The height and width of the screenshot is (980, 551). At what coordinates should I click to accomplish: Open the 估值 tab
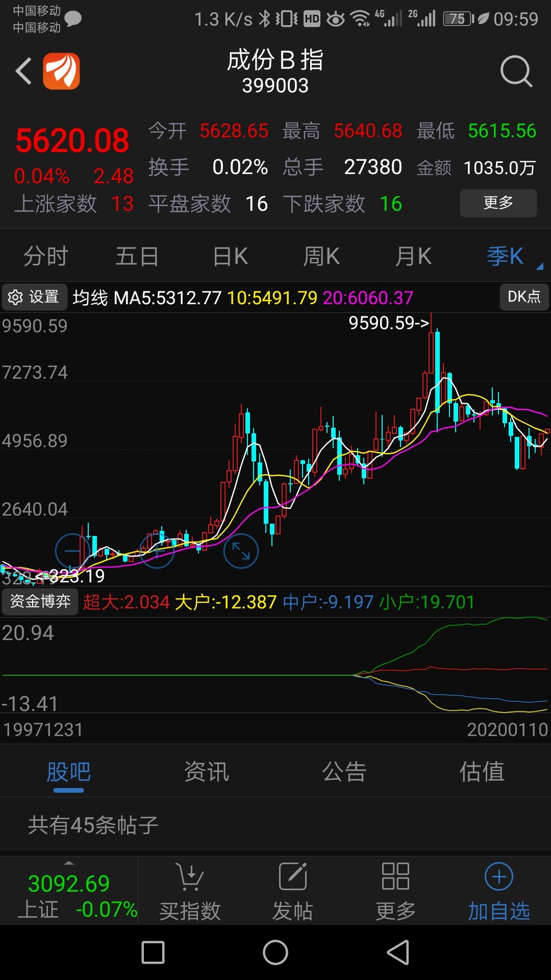tap(482, 772)
